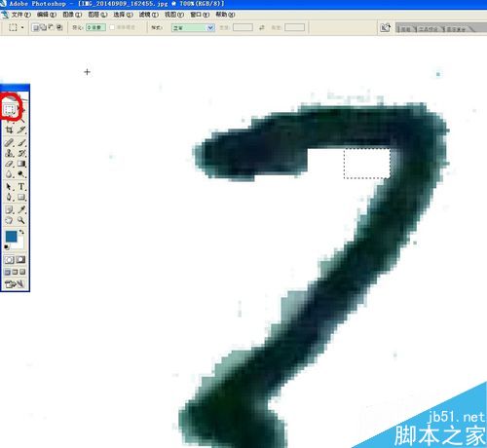This screenshot has width=487, height=448.
Task: Click the feather value input field
Action: tap(95, 27)
